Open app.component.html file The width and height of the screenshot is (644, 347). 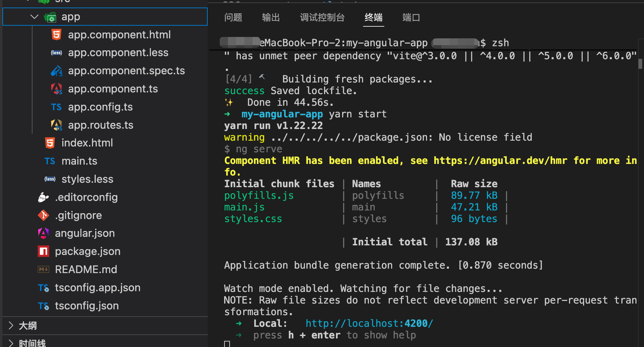[119, 35]
